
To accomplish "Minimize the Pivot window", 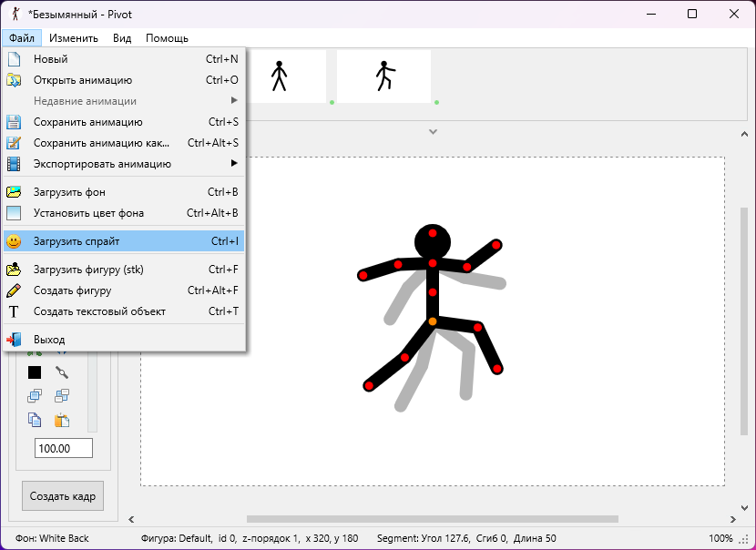I will point(650,14).
